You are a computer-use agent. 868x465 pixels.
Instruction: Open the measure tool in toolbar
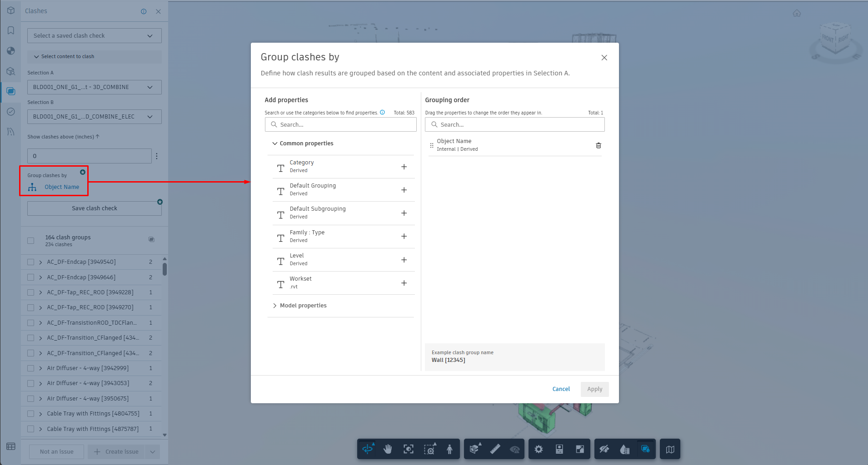(x=495, y=449)
